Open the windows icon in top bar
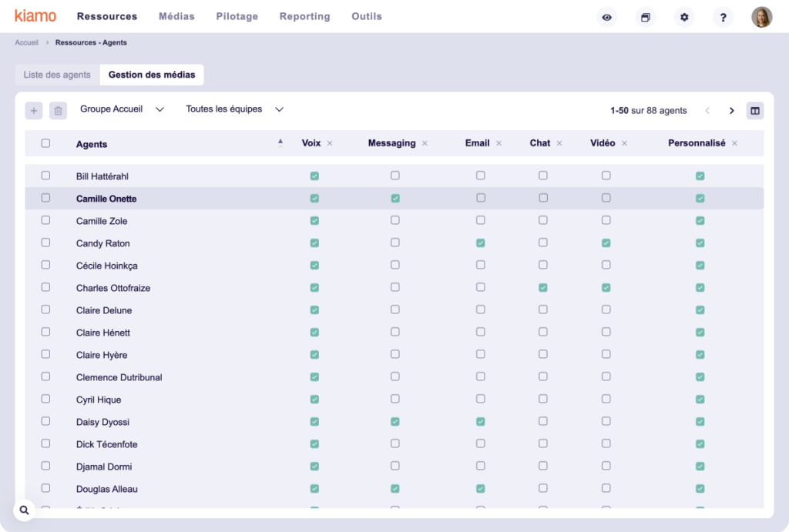Image resolution: width=789 pixels, height=532 pixels. tap(646, 17)
